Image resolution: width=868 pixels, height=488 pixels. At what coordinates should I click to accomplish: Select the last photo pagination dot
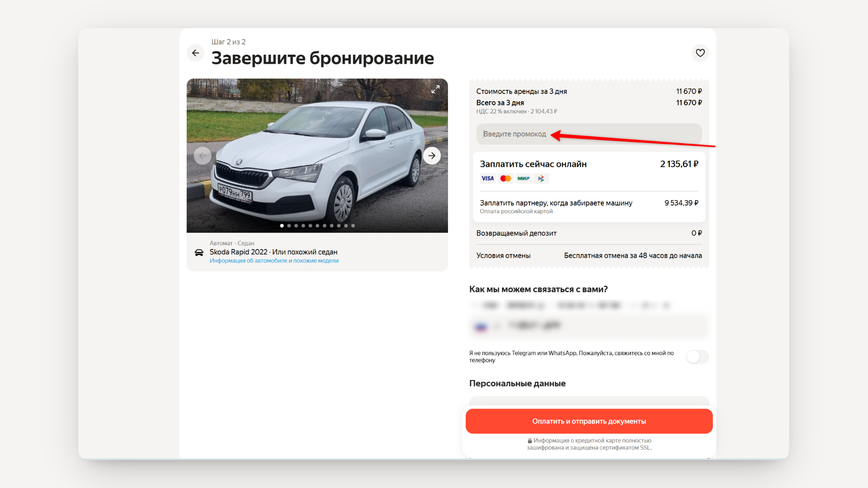pos(353,225)
